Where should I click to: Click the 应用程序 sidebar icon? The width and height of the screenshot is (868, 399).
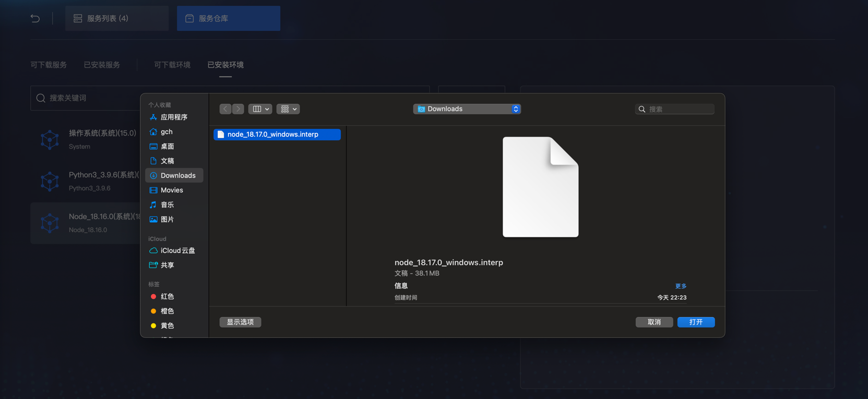point(153,117)
